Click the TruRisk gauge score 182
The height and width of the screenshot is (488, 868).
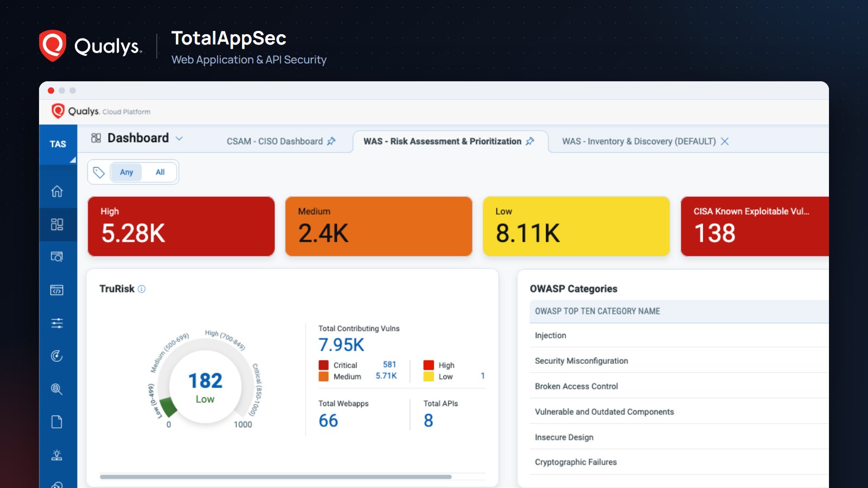[x=205, y=381]
